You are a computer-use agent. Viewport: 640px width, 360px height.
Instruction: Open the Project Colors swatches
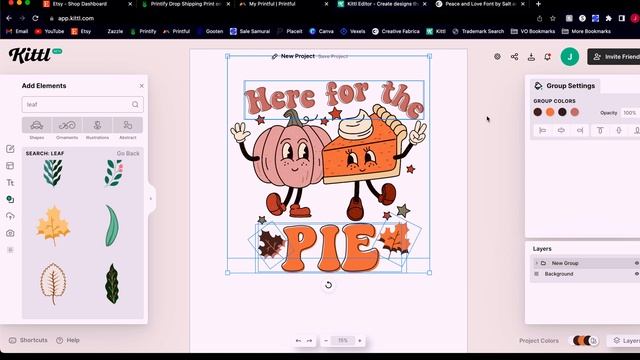point(585,340)
